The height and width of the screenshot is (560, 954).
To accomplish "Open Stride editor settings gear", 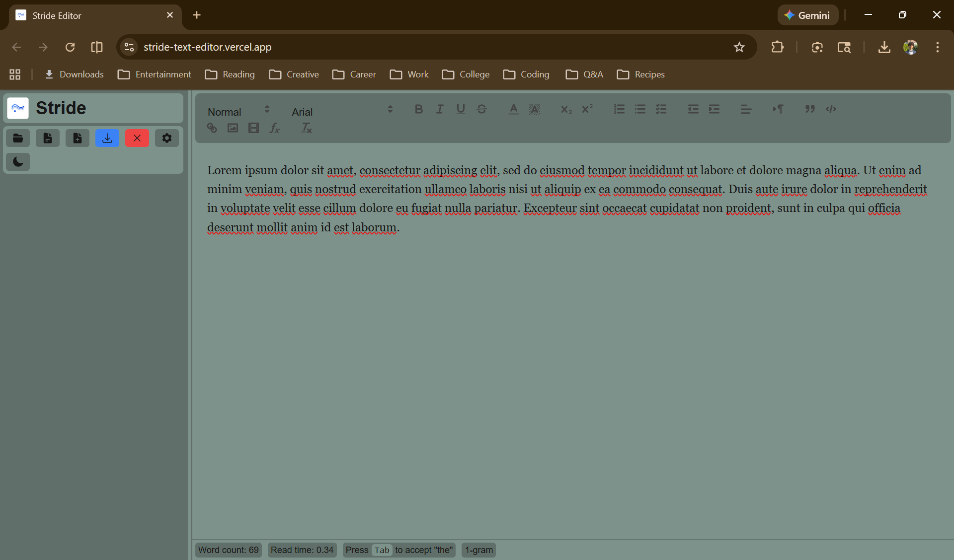I will click(167, 138).
